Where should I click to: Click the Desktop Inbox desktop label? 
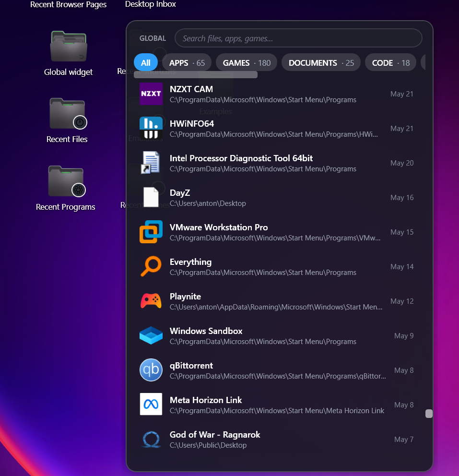coord(151,4)
